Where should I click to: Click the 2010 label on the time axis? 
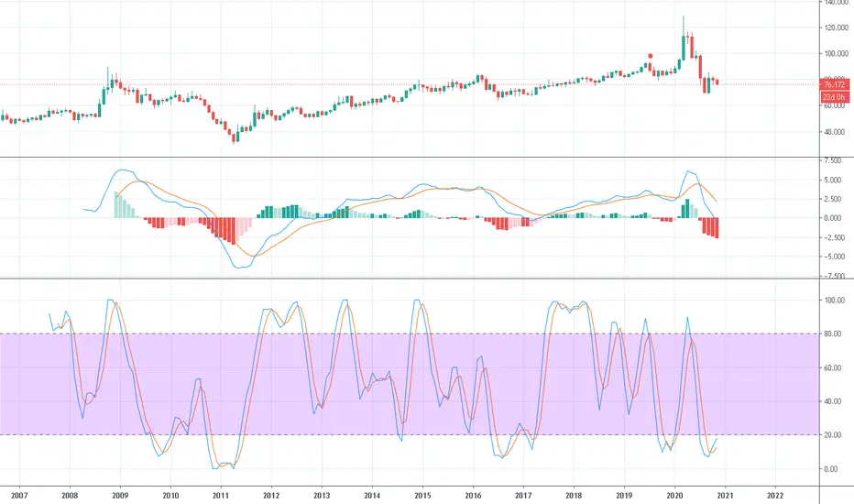point(170,495)
